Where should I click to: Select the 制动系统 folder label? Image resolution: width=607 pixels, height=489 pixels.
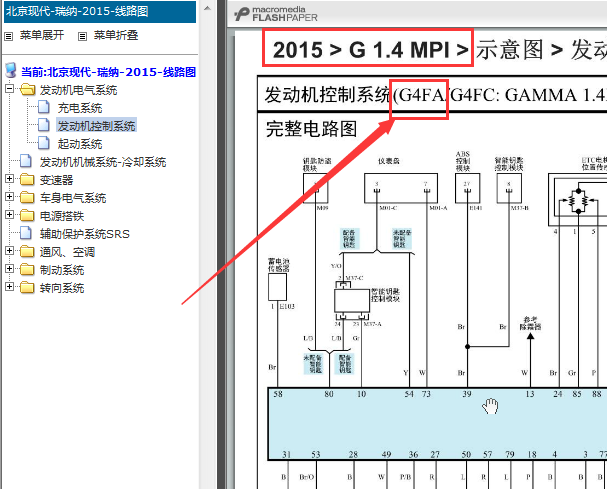[x=62, y=269]
